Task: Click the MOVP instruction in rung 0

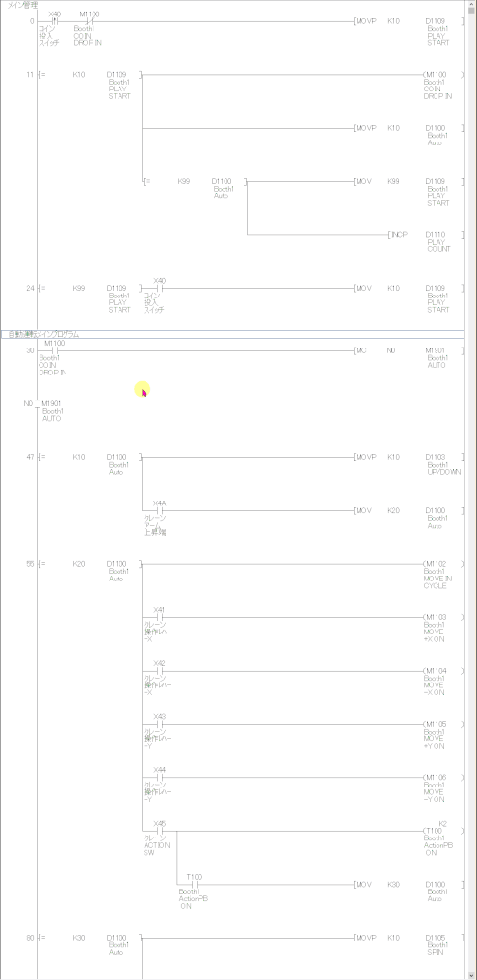Action: click(366, 21)
